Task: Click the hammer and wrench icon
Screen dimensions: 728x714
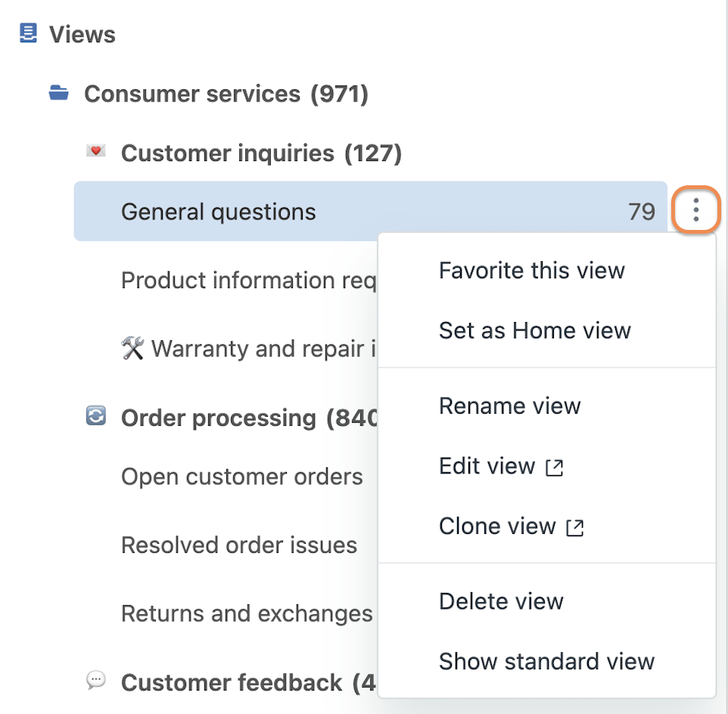Action: click(x=132, y=348)
